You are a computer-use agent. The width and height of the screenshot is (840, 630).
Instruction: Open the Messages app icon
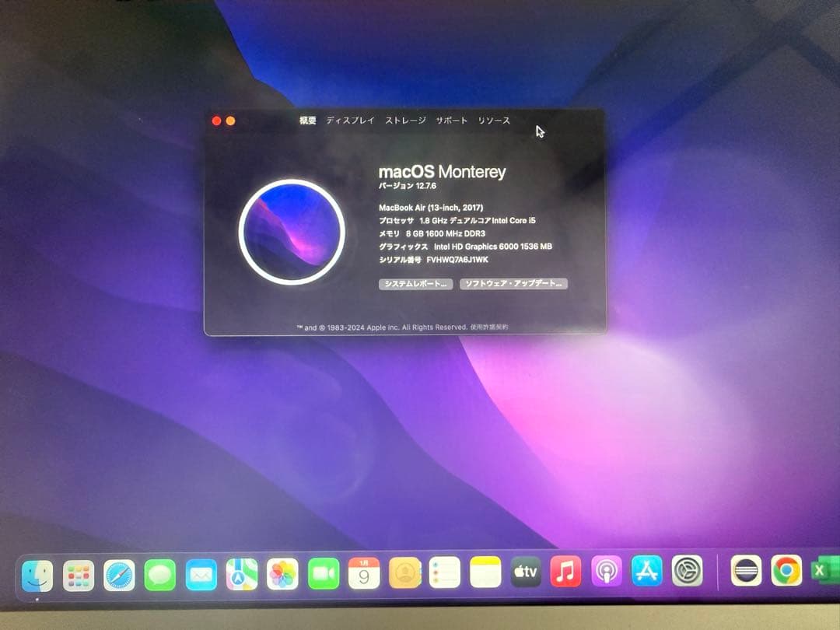tap(159, 575)
